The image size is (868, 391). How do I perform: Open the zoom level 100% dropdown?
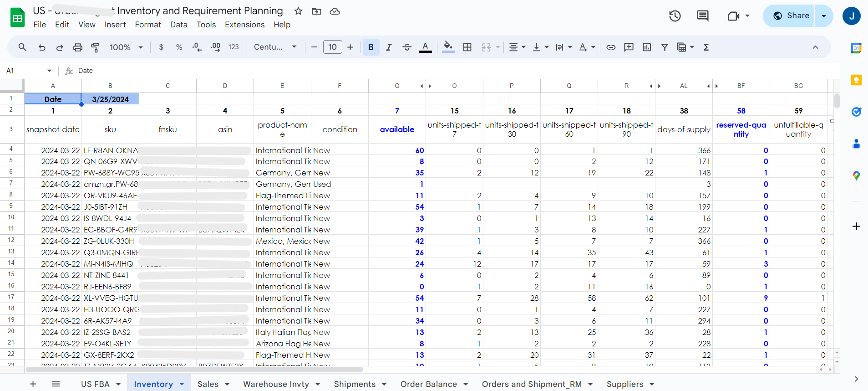[126, 47]
